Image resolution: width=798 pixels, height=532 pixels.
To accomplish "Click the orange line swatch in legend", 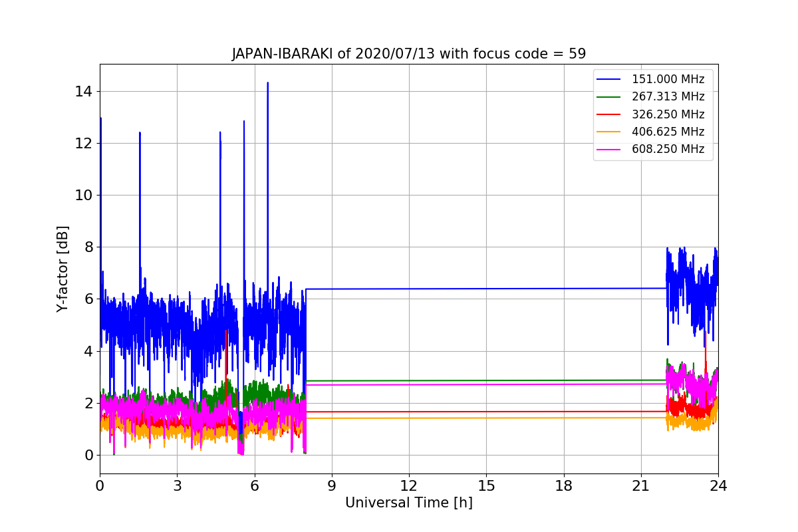I will click(608, 132).
